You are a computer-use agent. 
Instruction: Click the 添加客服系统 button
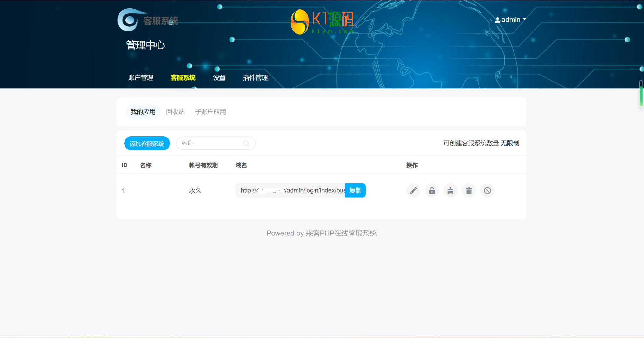tap(147, 143)
